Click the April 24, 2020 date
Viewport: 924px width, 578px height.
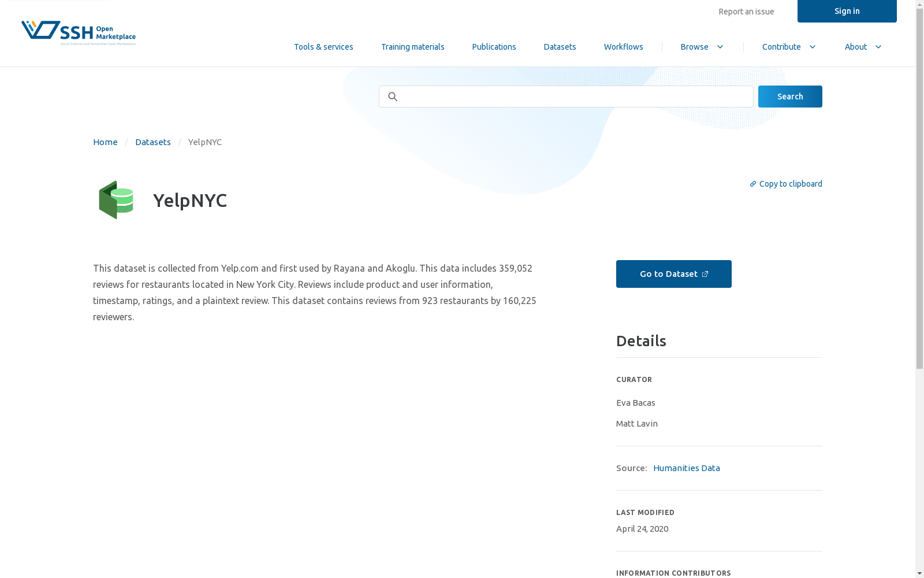point(642,529)
